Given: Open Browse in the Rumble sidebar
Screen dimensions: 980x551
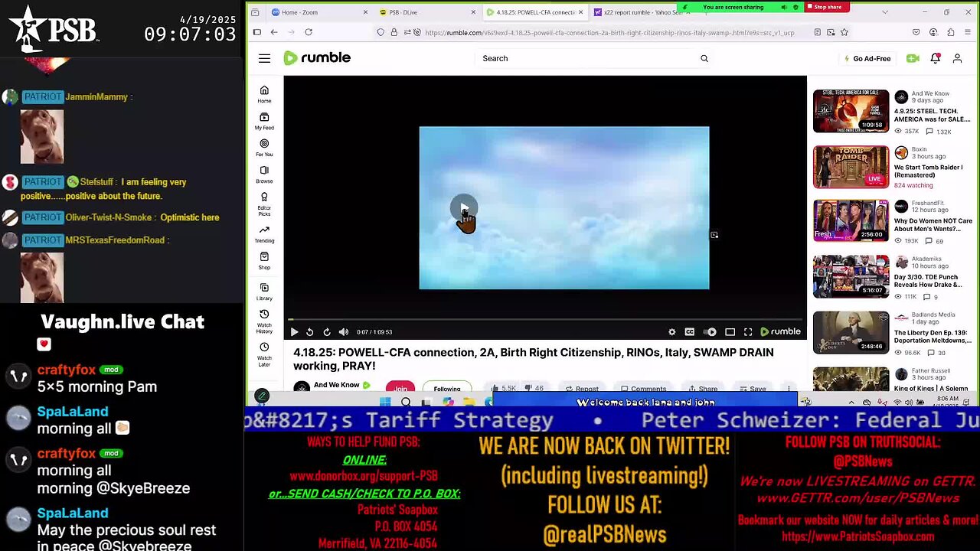Looking at the screenshot, I should tap(264, 174).
